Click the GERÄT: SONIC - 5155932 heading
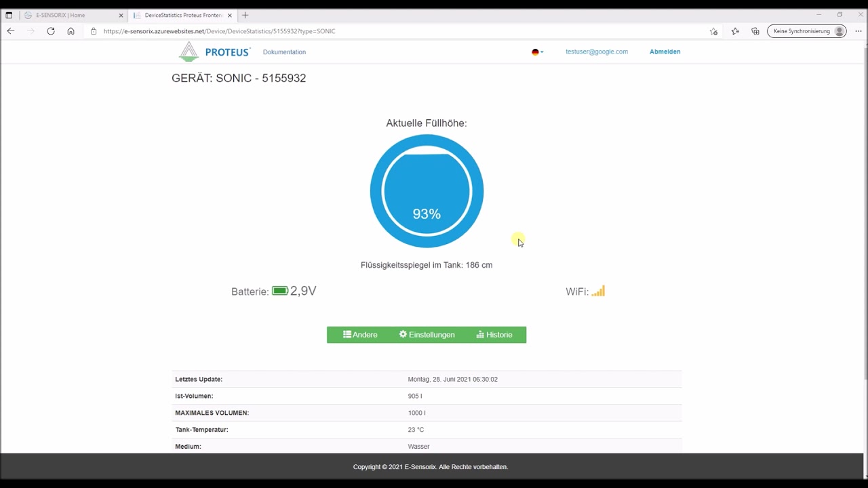 (x=239, y=78)
